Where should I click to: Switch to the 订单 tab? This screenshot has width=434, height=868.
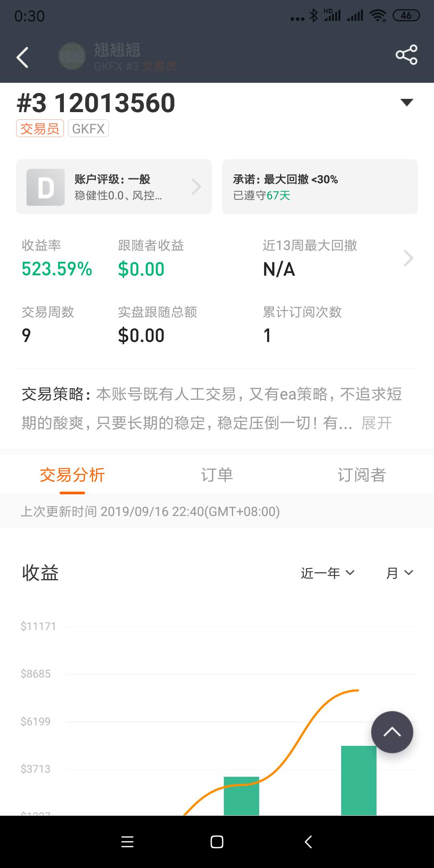click(217, 475)
